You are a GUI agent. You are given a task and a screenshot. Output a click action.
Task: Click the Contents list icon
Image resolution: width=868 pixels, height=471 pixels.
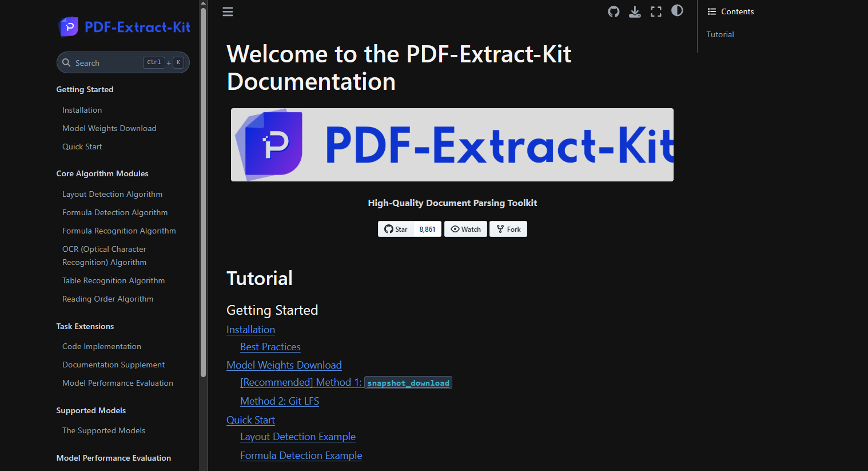point(712,11)
